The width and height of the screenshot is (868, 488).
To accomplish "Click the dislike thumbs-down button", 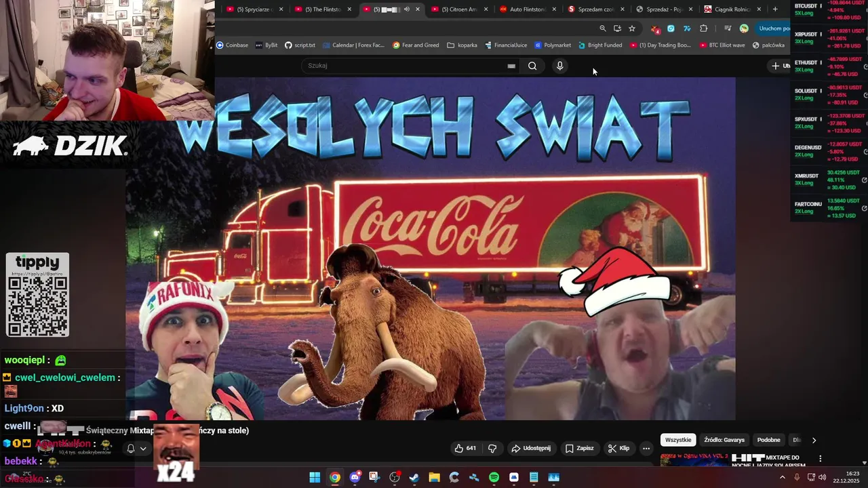I will [x=492, y=448].
